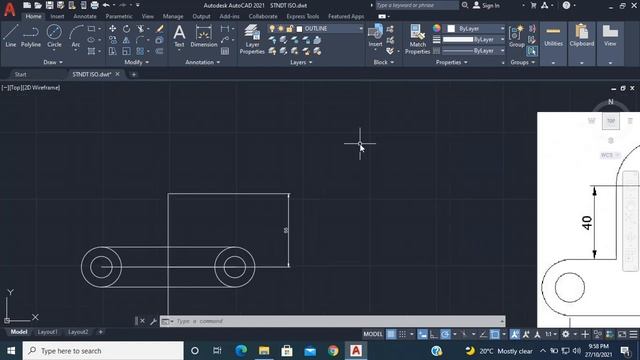Choose the Arc tool
This screenshot has width=640, height=360.
coord(76,36)
